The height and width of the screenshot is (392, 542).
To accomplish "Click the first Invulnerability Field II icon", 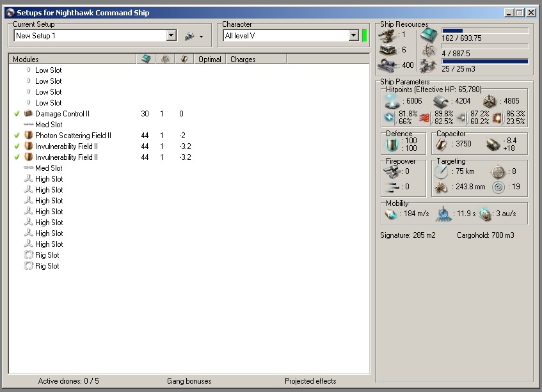I will 28,146.
